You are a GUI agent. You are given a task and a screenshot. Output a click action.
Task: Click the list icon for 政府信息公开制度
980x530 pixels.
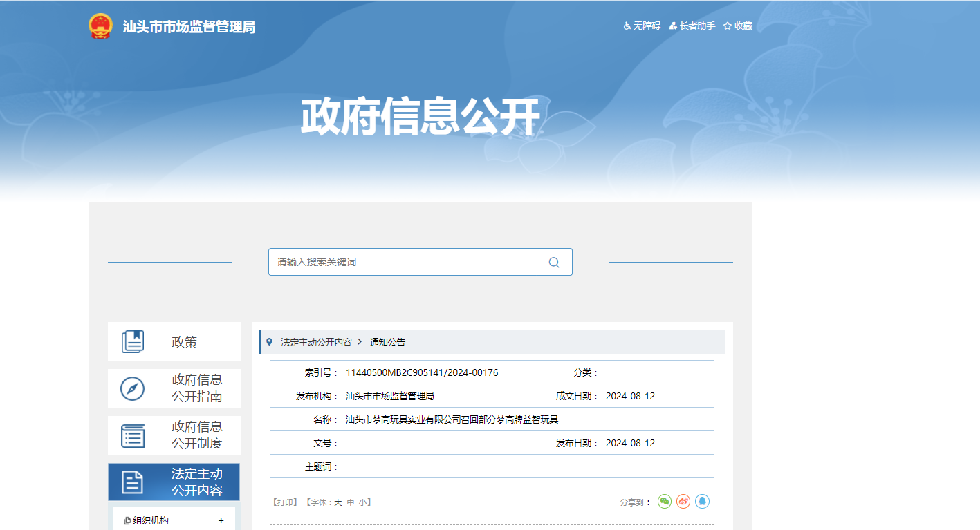click(x=133, y=435)
